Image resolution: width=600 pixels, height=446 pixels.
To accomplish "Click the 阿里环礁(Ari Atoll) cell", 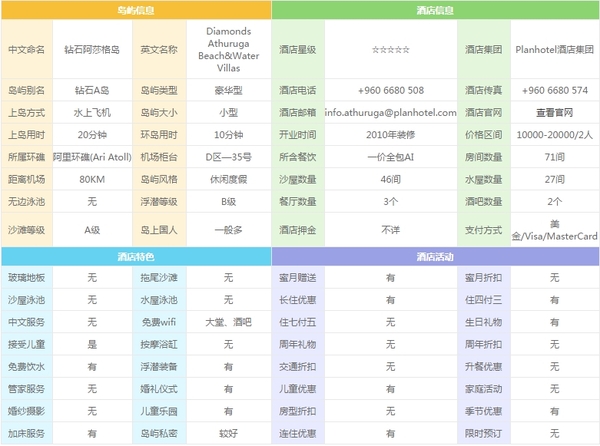I will (x=92, y=157).
